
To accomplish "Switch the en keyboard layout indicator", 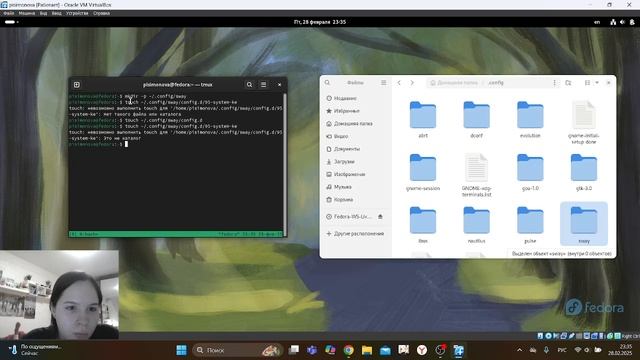I will click(597, 22).
